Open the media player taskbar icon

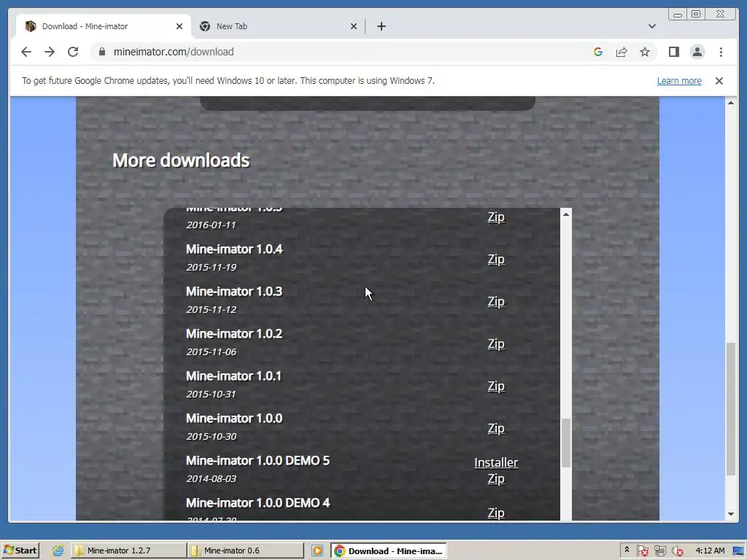click(x=317, y=551)
